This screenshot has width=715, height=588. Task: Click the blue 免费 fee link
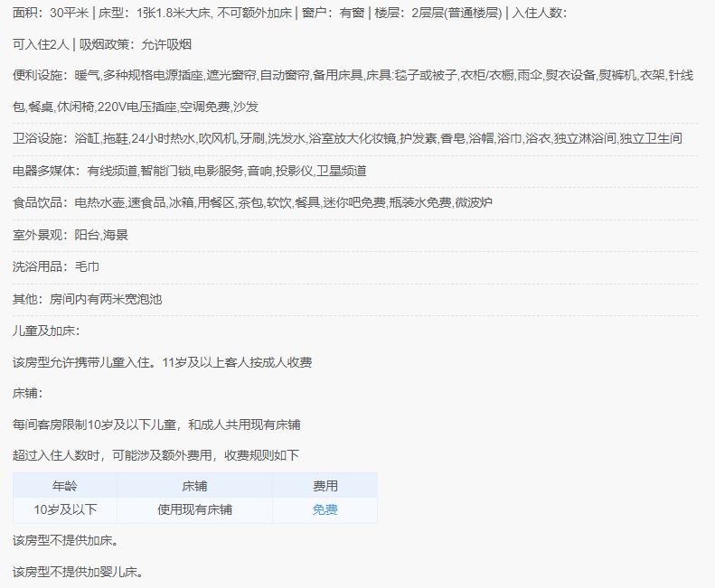point(325,509)
